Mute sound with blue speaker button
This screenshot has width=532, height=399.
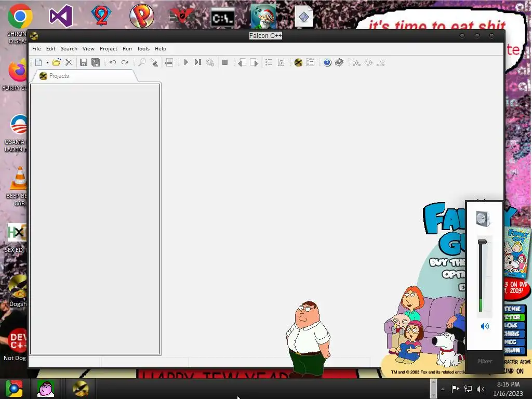[x=485, y=326]
